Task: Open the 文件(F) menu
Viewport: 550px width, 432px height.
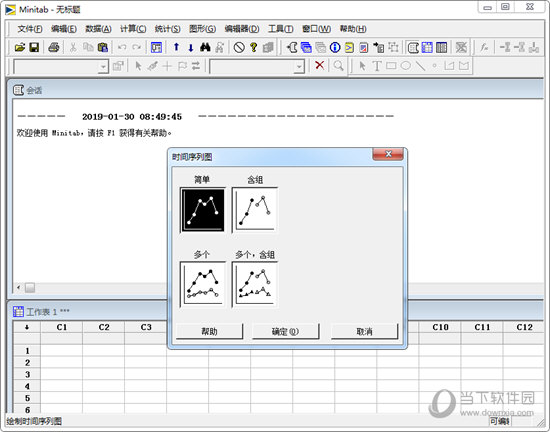Action: point(30,29)
